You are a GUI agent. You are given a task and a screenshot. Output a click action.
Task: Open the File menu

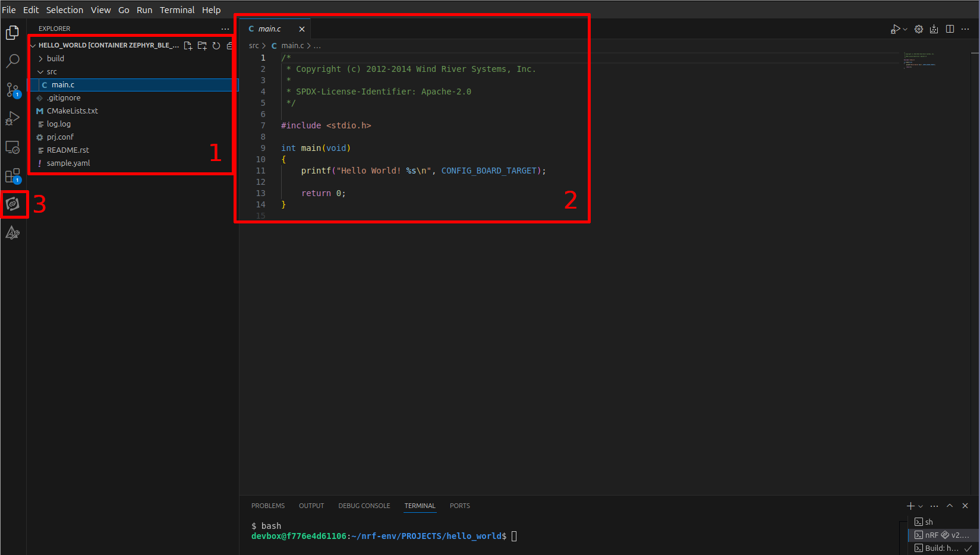point(9,10)
